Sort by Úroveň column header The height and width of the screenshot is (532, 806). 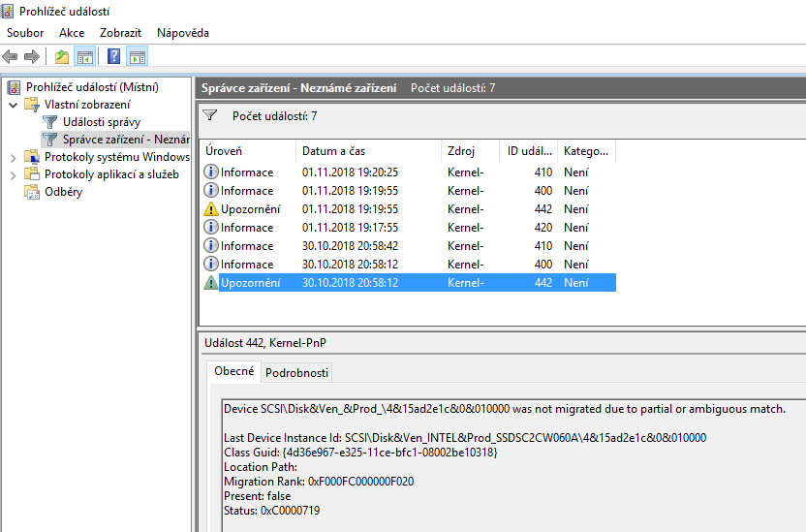click(x=248, y=151)
